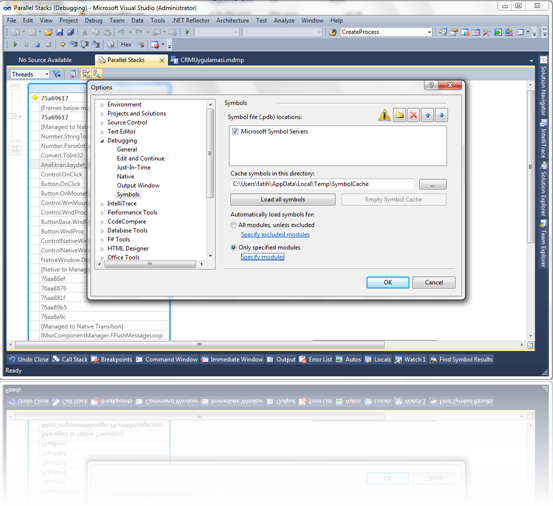Click the Load all symbols button

tap(283, 200)
